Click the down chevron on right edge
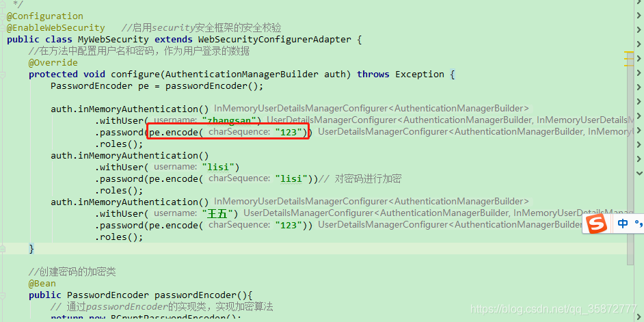This screenshot has width=644, height=322. pyautogui.click(x=639, y=173)
